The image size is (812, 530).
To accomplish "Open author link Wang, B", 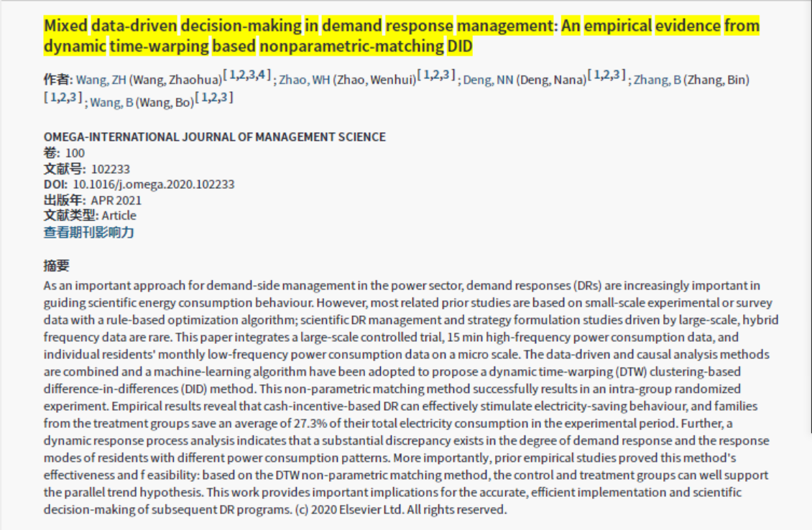I will click(x=111, y=103).
